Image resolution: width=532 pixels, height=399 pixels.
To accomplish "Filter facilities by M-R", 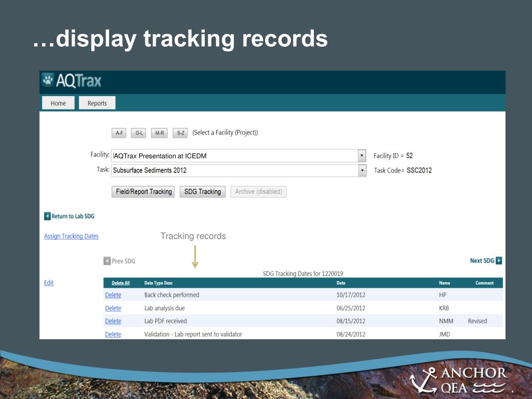I will 159,133.
